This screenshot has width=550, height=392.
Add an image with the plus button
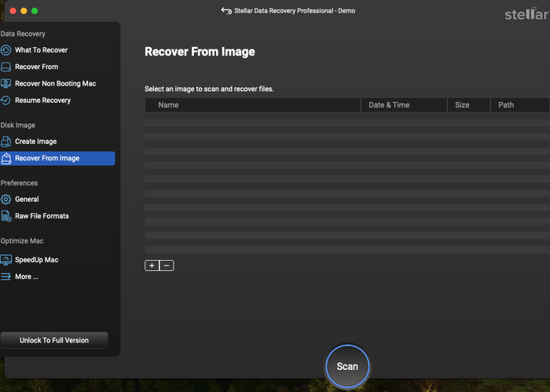152,266
